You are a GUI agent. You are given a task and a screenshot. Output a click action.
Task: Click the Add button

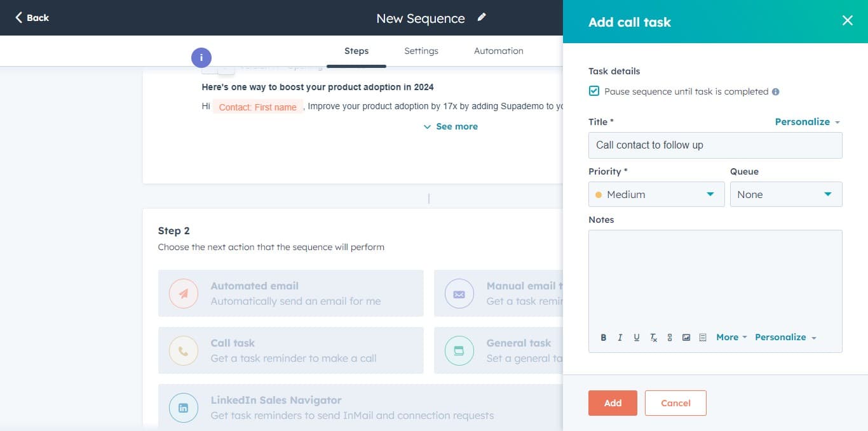click(x=613, y=403)
